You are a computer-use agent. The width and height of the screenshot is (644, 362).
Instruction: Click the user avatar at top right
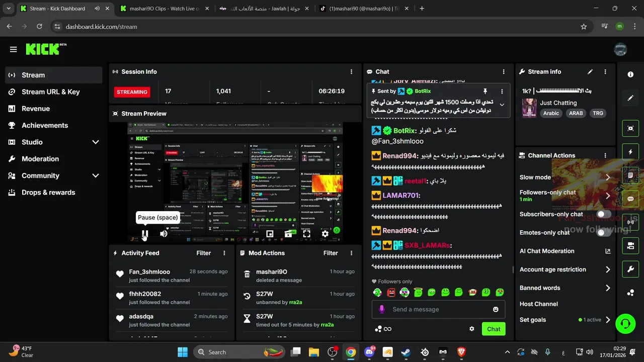click(620, 49)
